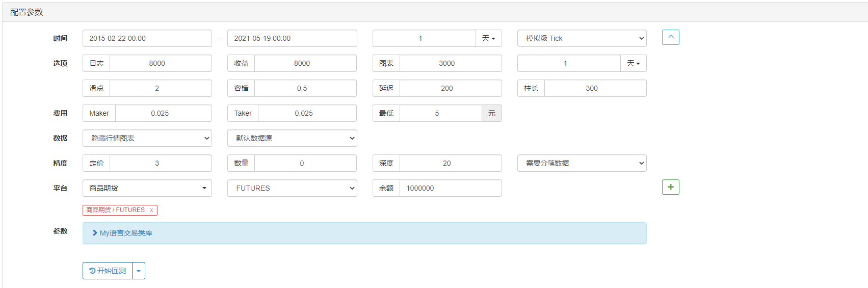Open the 商品期货 platform dropdown
This screenshot has height=288, width=868.
coord(147,188)
